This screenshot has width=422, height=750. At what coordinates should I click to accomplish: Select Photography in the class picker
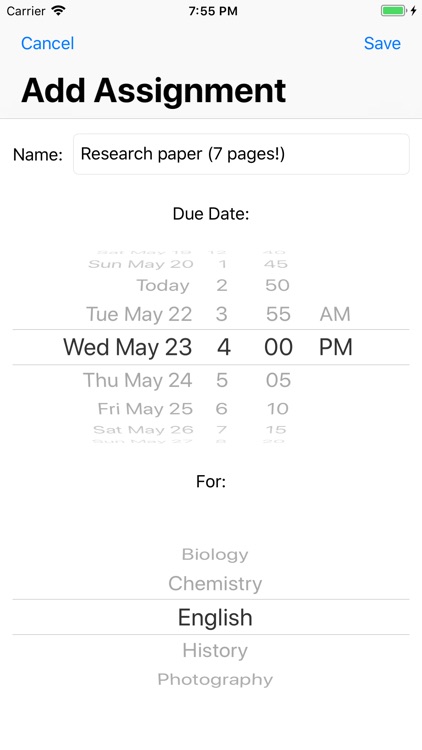215,679
